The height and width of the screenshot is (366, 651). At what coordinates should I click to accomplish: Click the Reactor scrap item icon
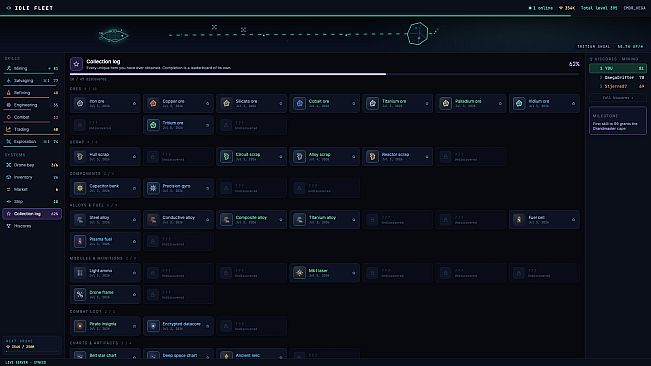pos(372,156)
